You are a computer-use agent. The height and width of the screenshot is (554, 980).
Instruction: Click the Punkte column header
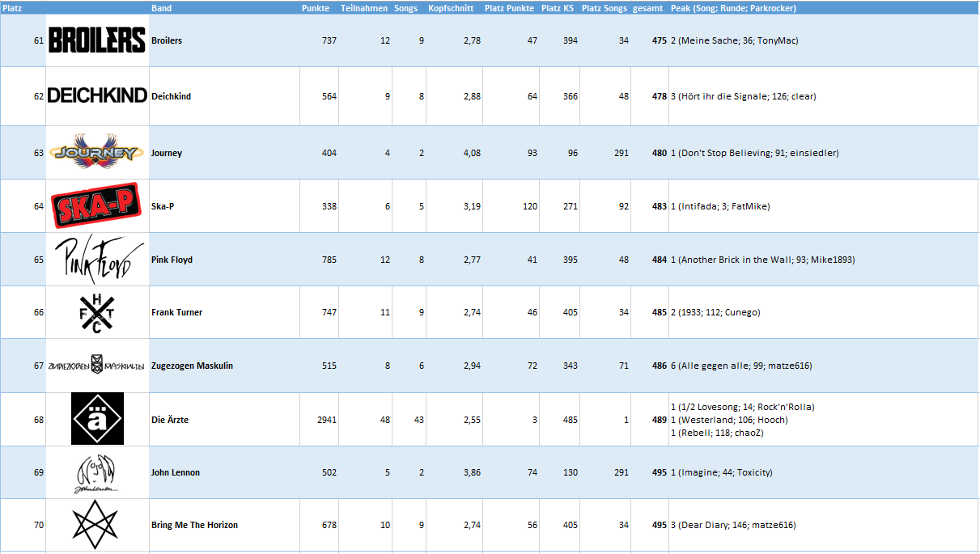pos(315,8)
